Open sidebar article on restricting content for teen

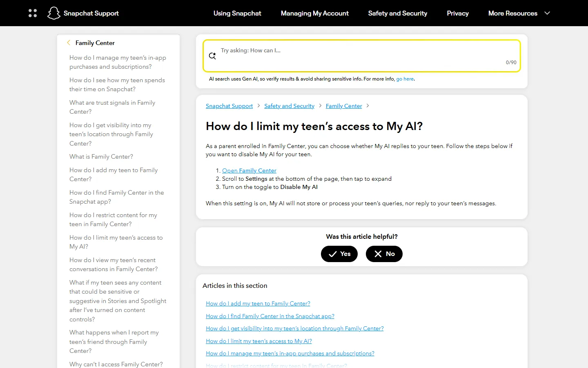coord(113,220)
